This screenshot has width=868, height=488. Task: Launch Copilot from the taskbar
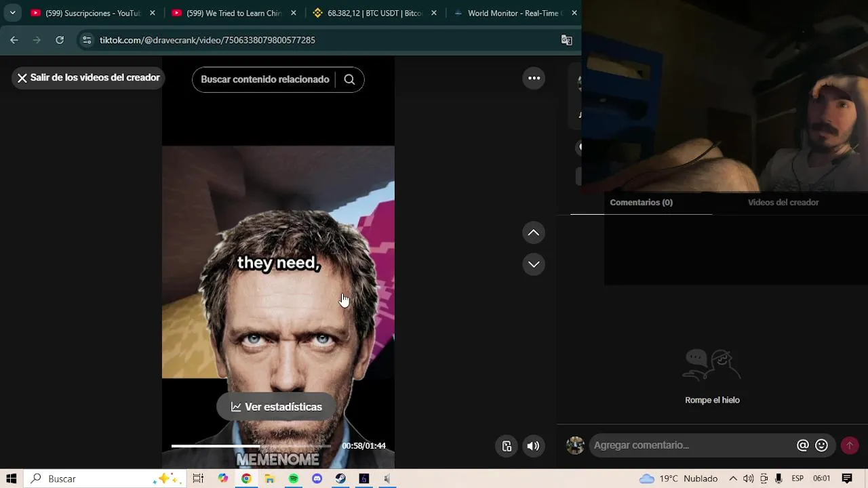(x=223, y=479)
